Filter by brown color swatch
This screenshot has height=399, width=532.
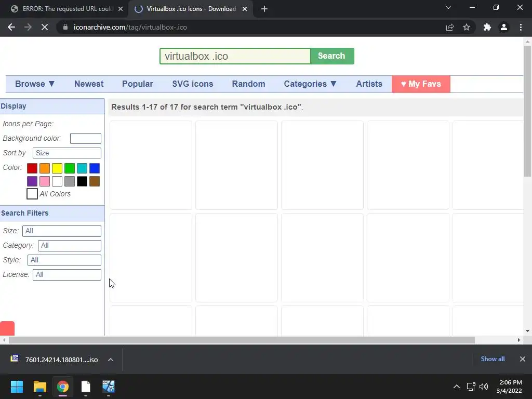click(x=95, y=181)
